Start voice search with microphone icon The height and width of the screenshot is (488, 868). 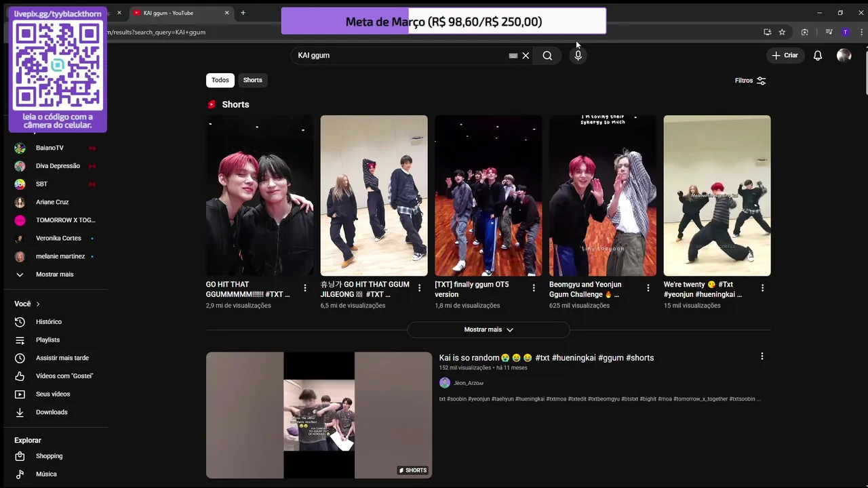pos(578,56)
